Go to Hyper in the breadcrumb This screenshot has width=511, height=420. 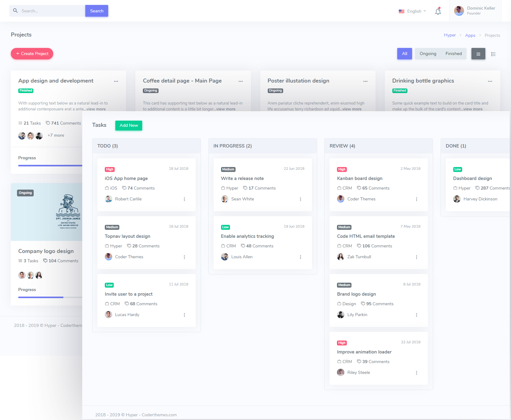point(450,35)
